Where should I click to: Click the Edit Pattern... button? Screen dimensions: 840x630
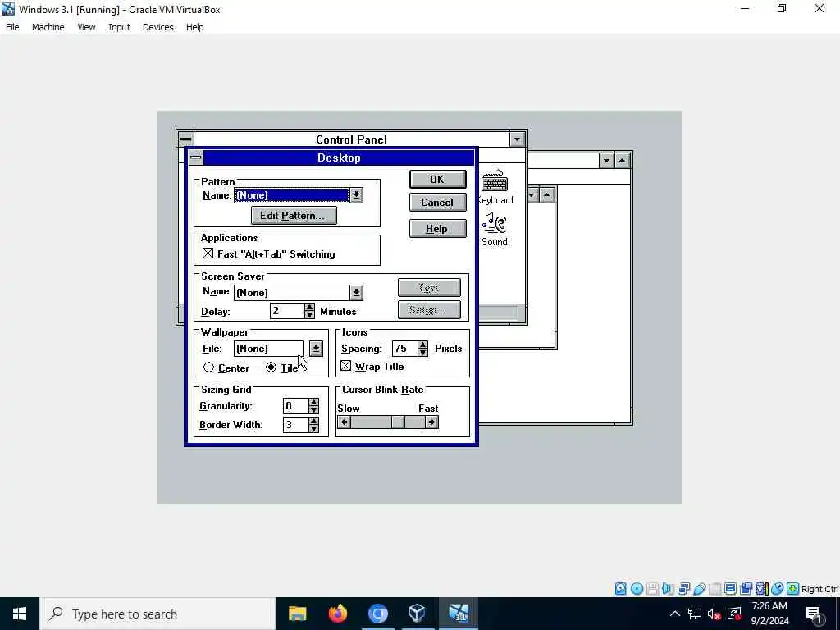pyautogui.click(x=294, y=216)
